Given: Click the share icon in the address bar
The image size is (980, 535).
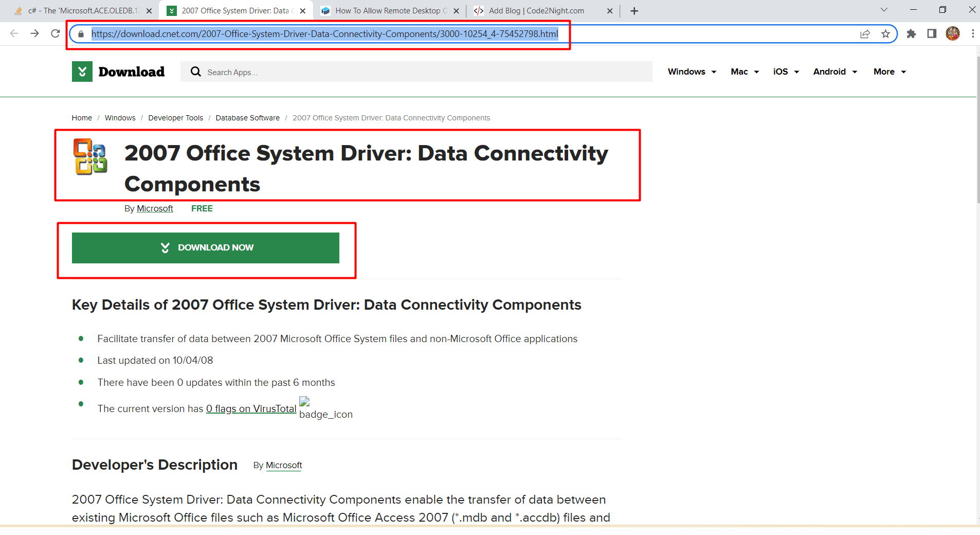Looking at the screenshot, I should tap(865, 33).
